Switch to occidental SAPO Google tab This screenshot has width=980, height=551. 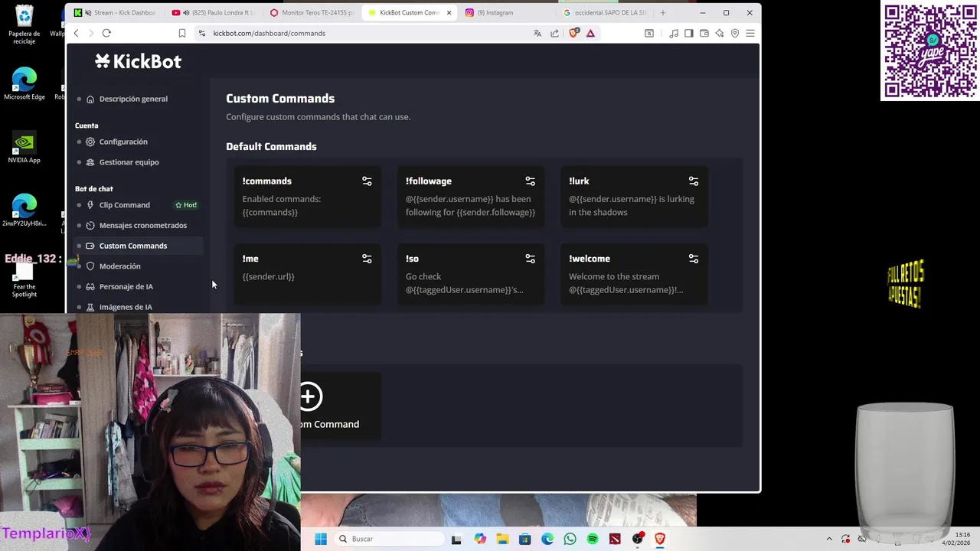[605, 12]
